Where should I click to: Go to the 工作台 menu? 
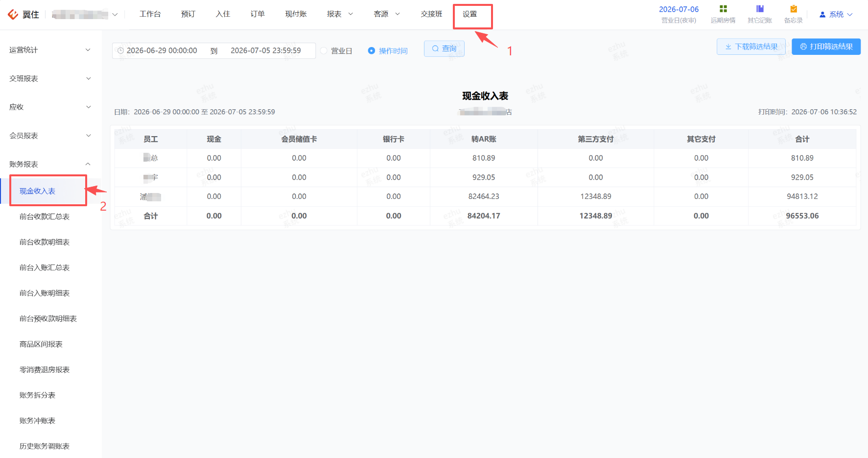[150, 14]
